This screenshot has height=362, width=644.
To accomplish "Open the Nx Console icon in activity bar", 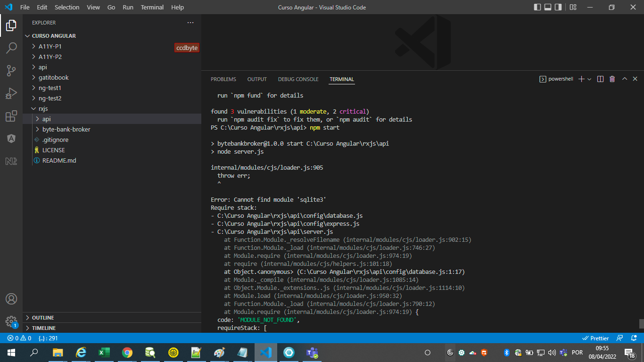I will pos(11,161).
